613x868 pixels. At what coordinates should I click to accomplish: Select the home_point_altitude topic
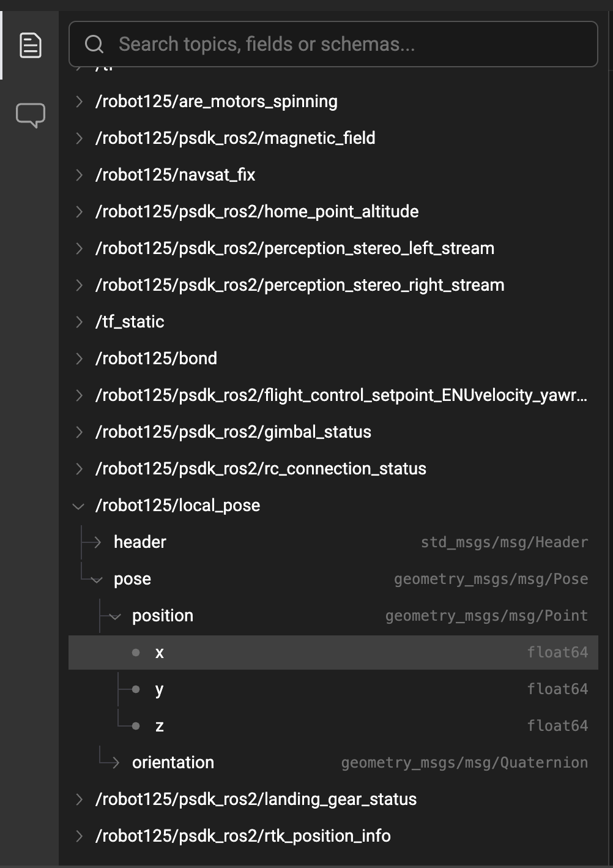click(x=257, y=212)
